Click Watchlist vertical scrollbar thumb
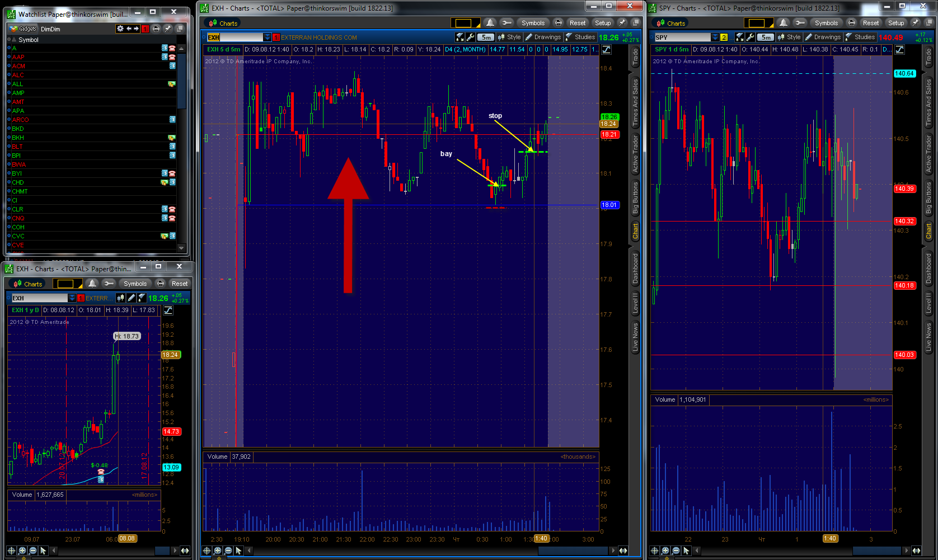938x560 pixels. pyautogui.click(x=181, y=81)
